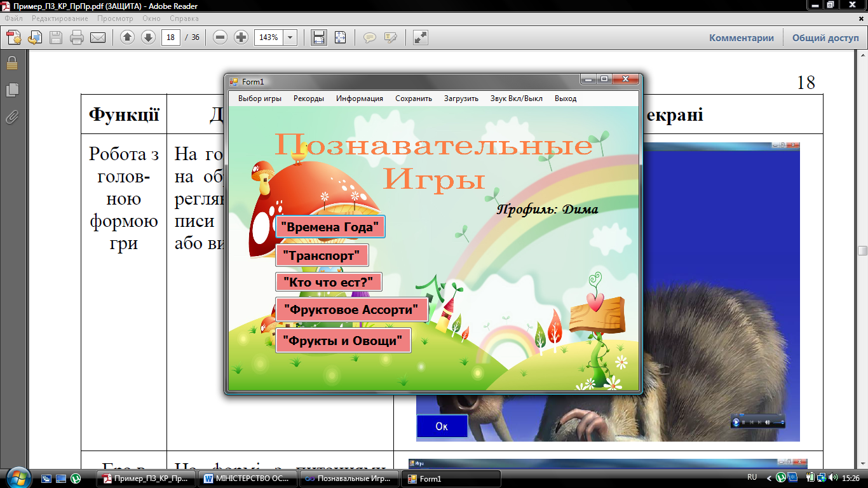
Task: Click the vertical scrollbar thumb of the PDF
Action: (862, 250)
